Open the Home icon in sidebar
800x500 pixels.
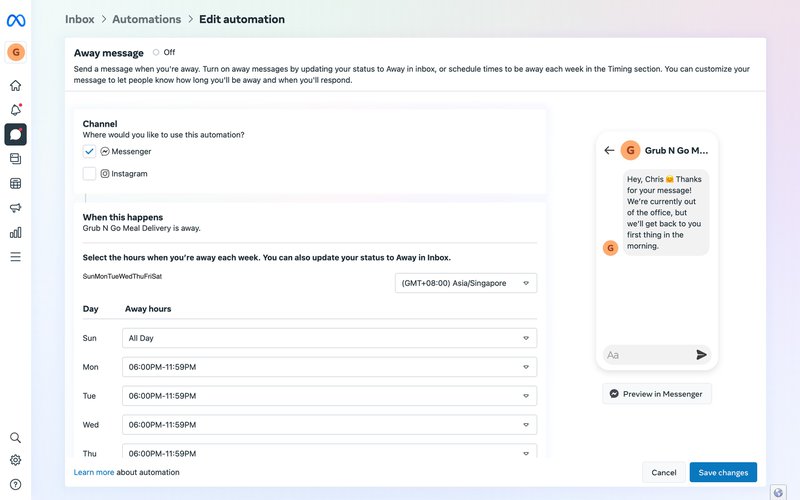(15, 86)
